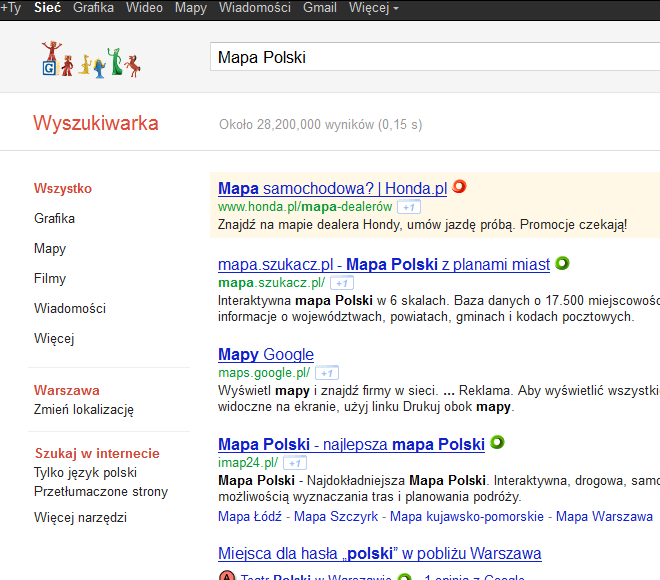Click maps.google.pl/ green URL
This screenshot has width=660, height=580.
click(264, 373)
